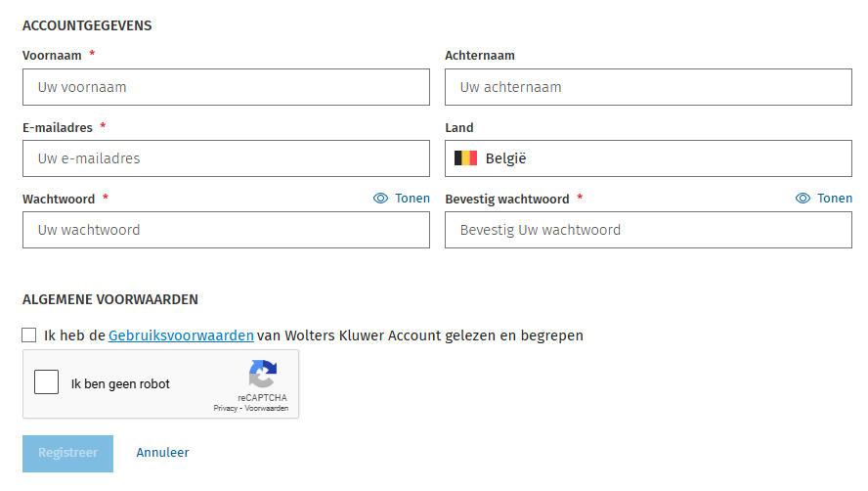Check the 'Ik ben geen robot' box
The width and height of the screenshot is (868, 491).
pos(46,381)
